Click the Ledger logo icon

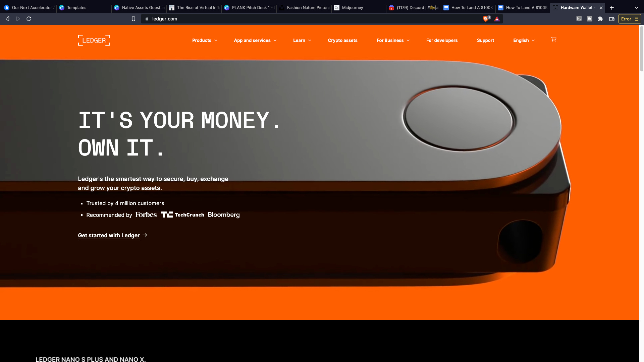(x=94, y=40)
